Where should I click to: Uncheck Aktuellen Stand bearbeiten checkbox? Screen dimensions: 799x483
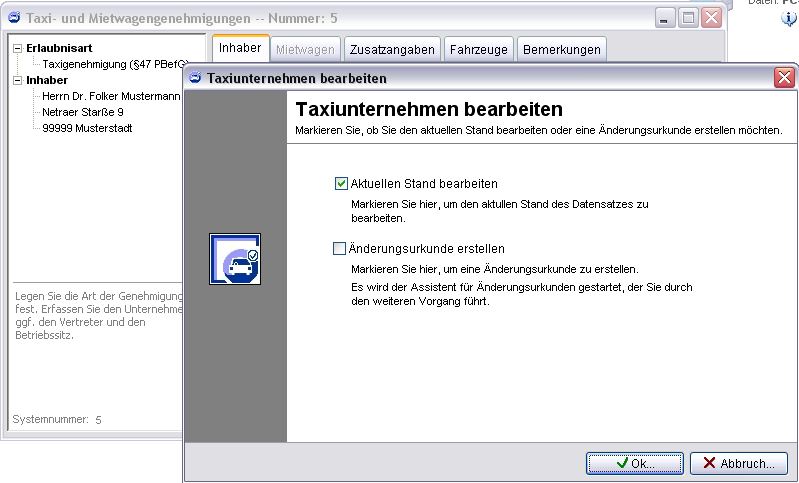point(341,184)
